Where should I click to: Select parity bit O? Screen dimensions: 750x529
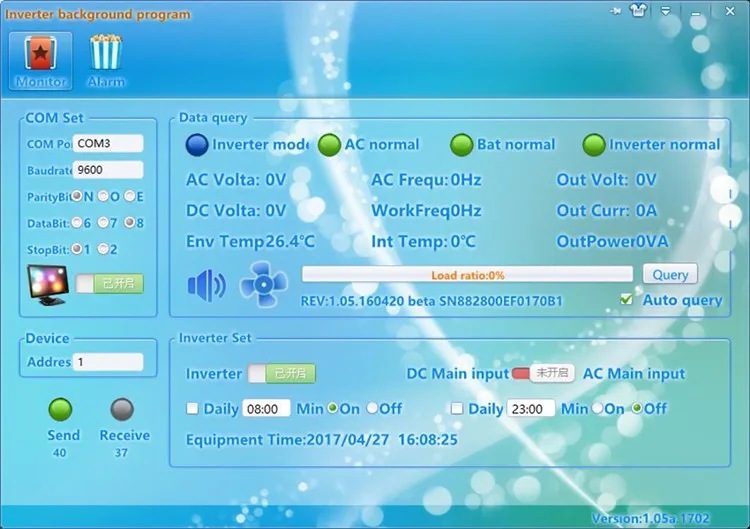[103, 196]
